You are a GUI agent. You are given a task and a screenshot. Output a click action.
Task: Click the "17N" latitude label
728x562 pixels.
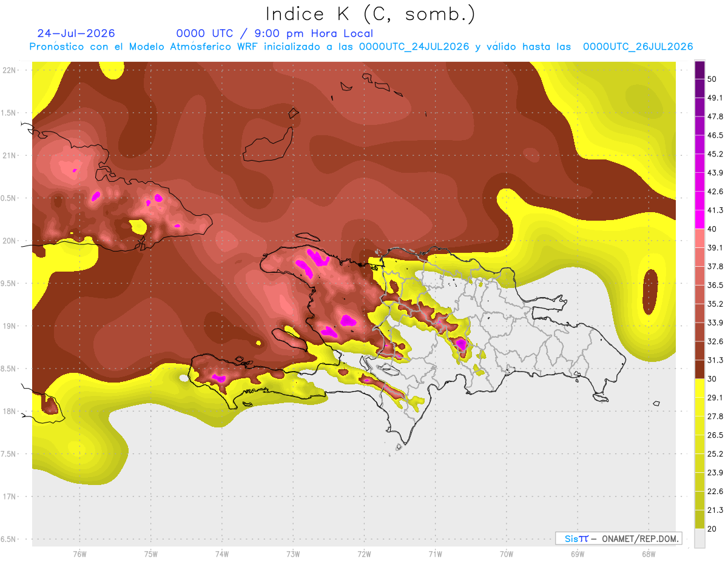tap(10, 497)
